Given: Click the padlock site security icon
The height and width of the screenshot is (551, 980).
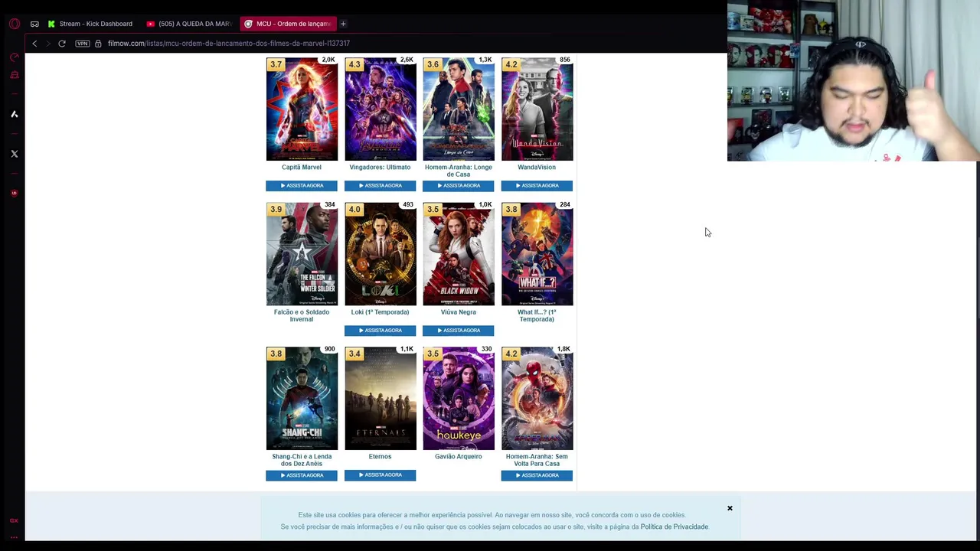Looking at the screenshot, I should [98, 44].
